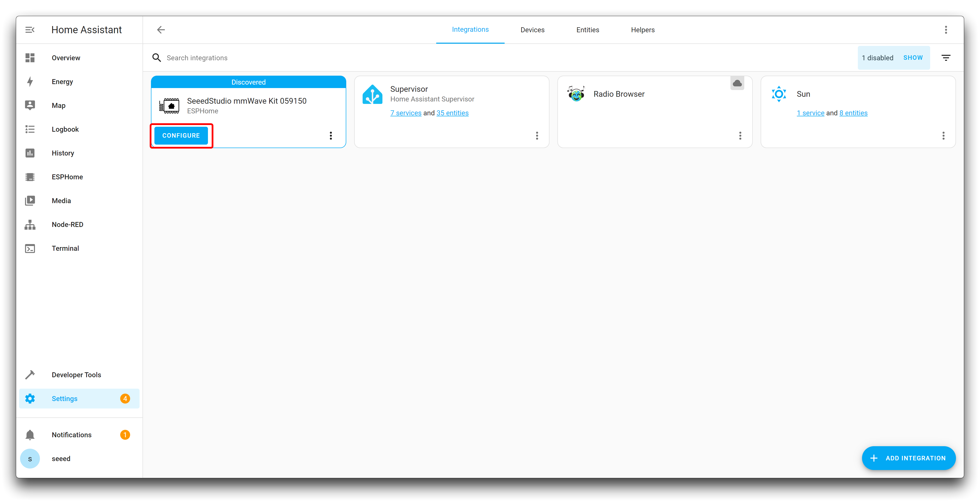The image size is (980, 502).
Task: Open Logbook from the sidebar
Action: (x=65, y=129)
